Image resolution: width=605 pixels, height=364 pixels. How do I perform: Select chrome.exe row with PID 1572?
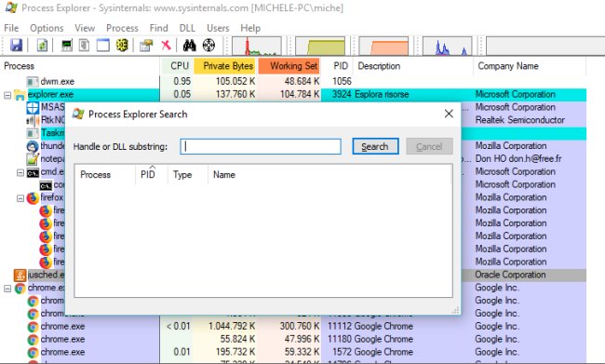(x=293, y=353)
